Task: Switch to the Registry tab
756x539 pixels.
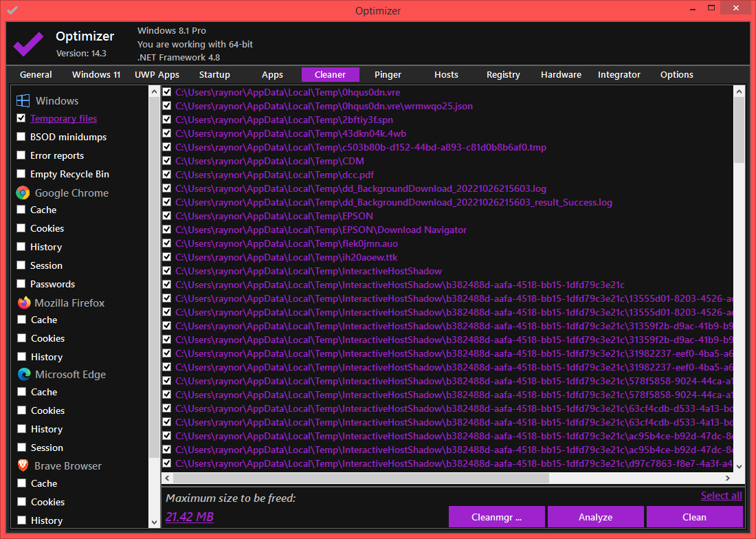Action: (503, 75)
